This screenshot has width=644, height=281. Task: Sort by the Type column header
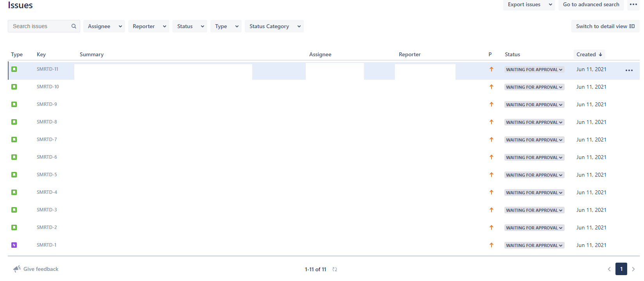[x=17, y=54]
